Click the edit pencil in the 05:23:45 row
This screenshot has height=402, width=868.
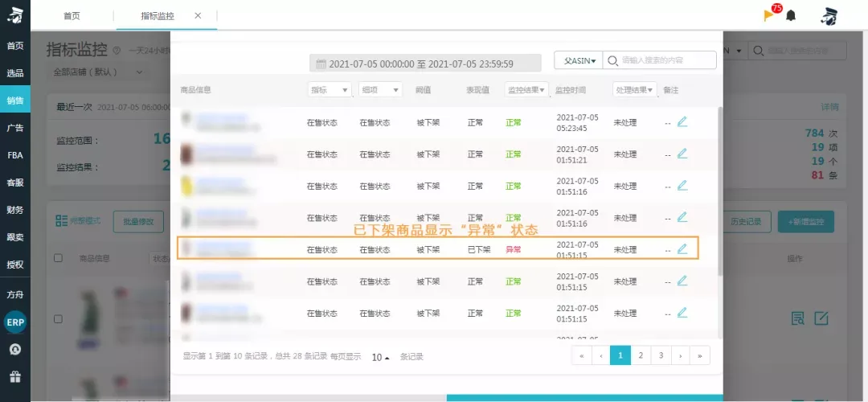(682, 122)
